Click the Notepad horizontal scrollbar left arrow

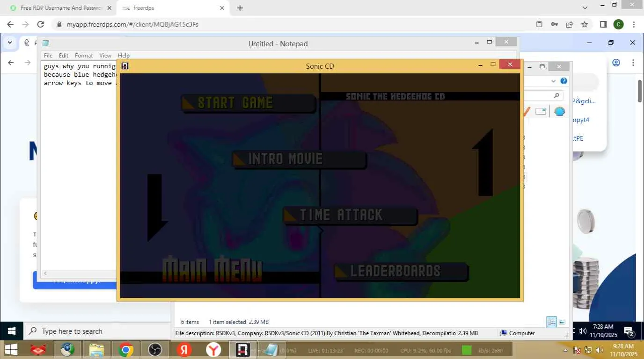45,273
